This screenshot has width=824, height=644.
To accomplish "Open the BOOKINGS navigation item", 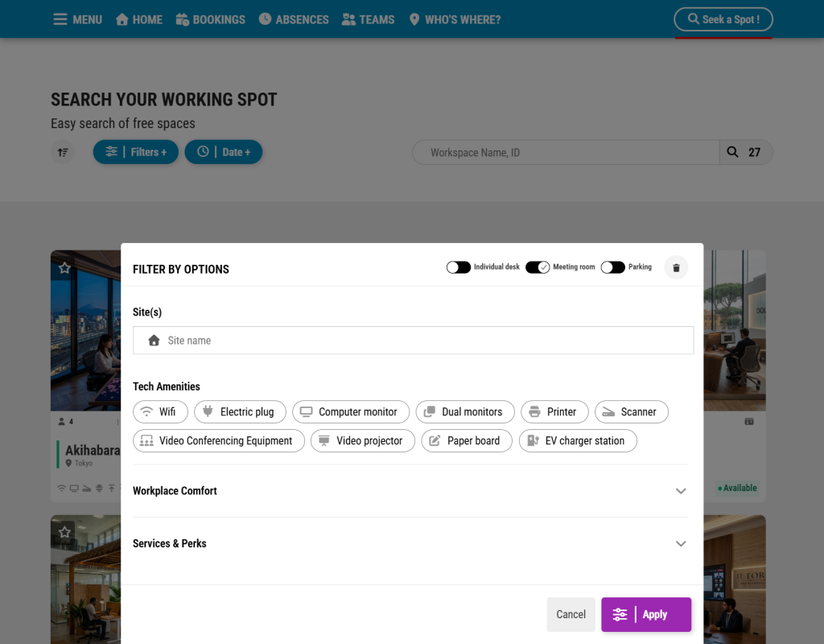I will (210, 19).
